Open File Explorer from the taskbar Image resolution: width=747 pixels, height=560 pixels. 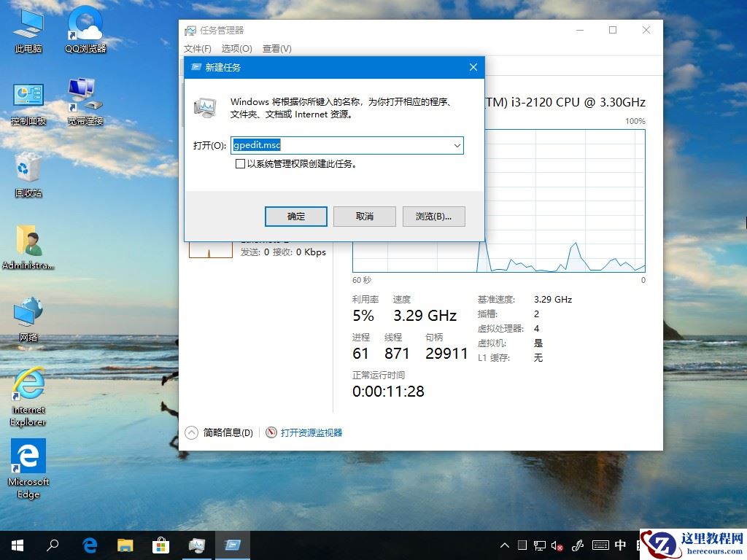125,545
